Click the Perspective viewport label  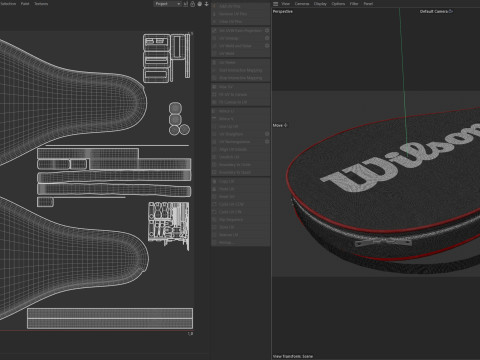click(283, 11)
